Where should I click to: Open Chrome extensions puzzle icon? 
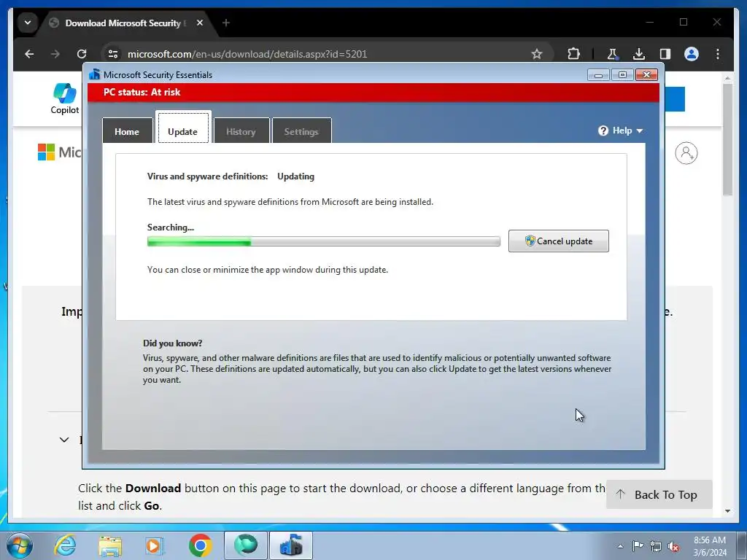pyautogui.click(x=574, y=54)
